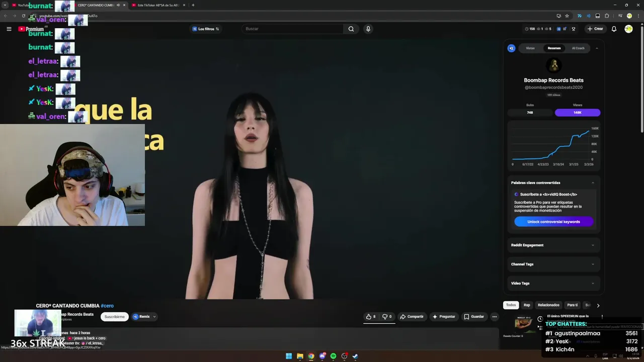Click Compartir button
This screenshot has width=644, height=362.
point(412,317)
